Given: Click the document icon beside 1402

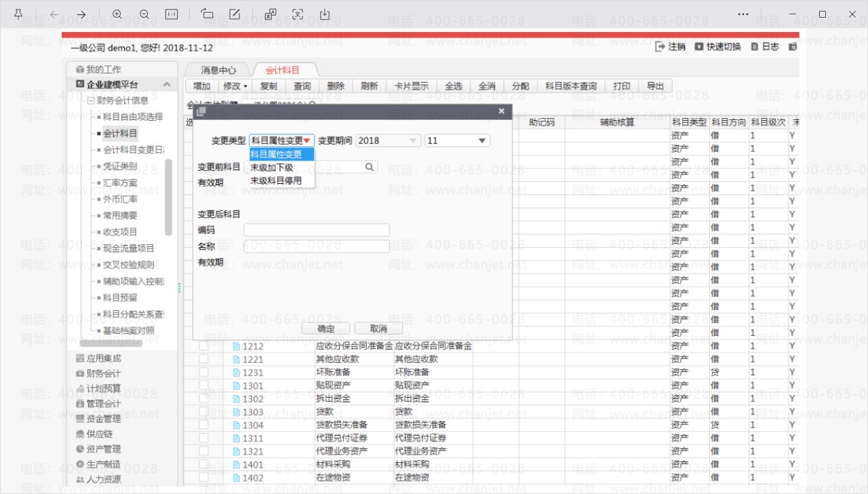Looking at the screenshot, I should coord(237,478).
